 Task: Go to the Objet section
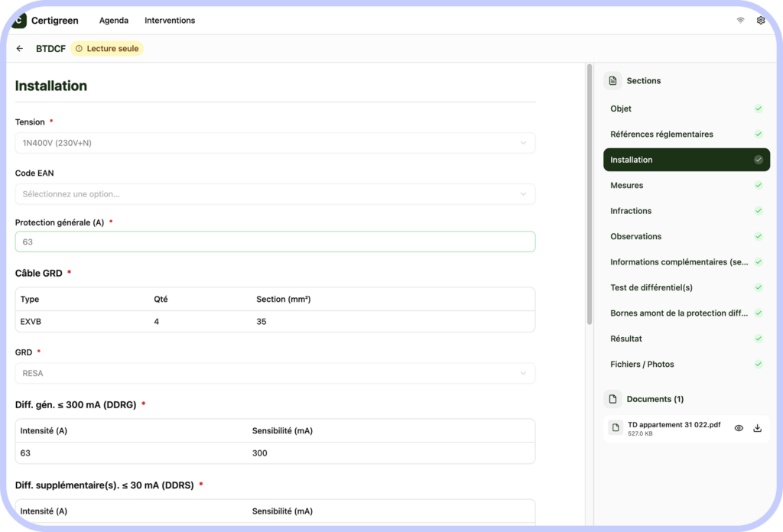(x=687, y=109)
